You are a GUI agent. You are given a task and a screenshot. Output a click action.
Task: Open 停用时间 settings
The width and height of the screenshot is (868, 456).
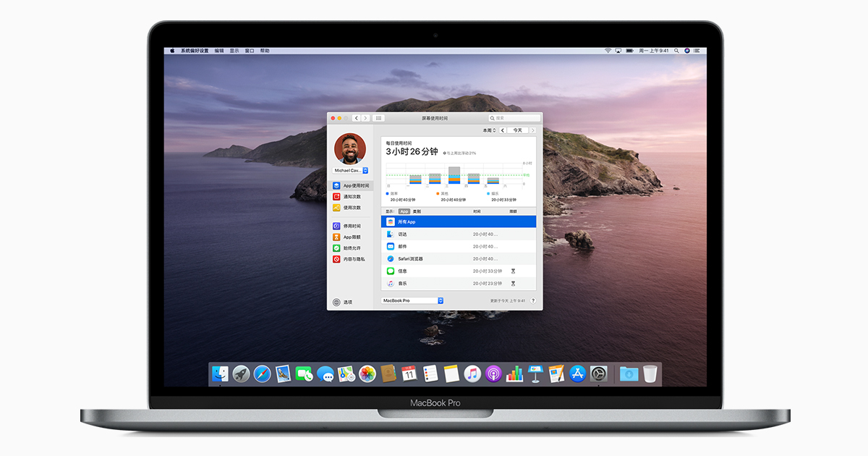tap(352, 227)
